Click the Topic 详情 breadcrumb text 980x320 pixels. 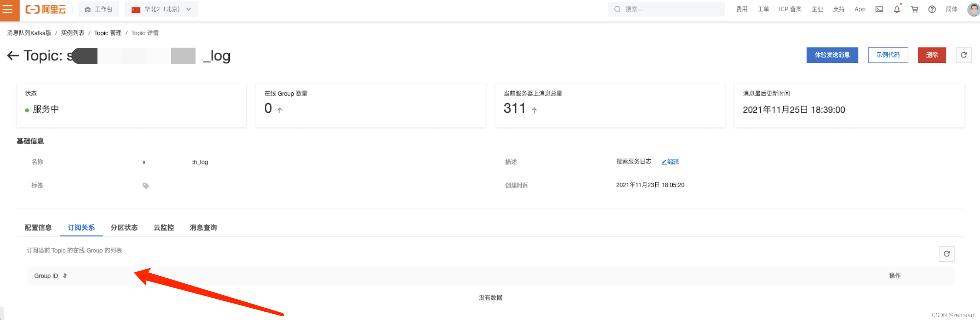click(145, 33)
